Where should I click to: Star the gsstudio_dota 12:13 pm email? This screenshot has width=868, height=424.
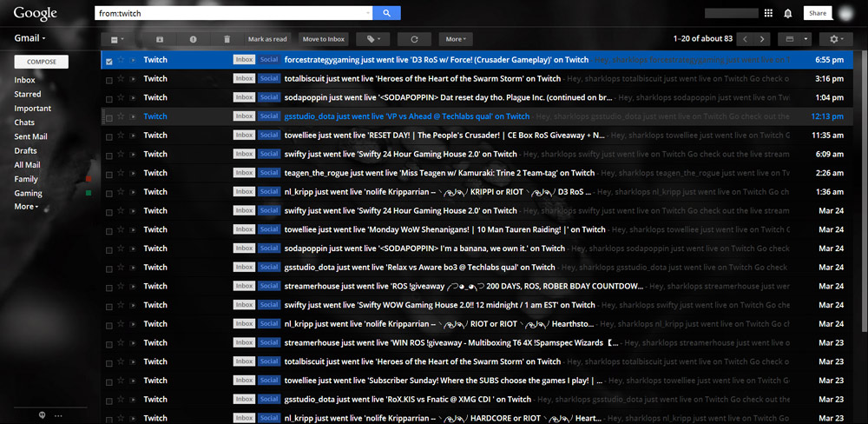click(x=121, y=116)
